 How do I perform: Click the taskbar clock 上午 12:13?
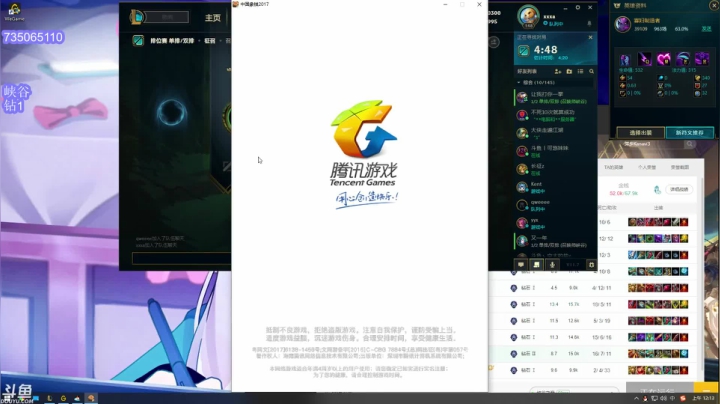click(703, 398)
